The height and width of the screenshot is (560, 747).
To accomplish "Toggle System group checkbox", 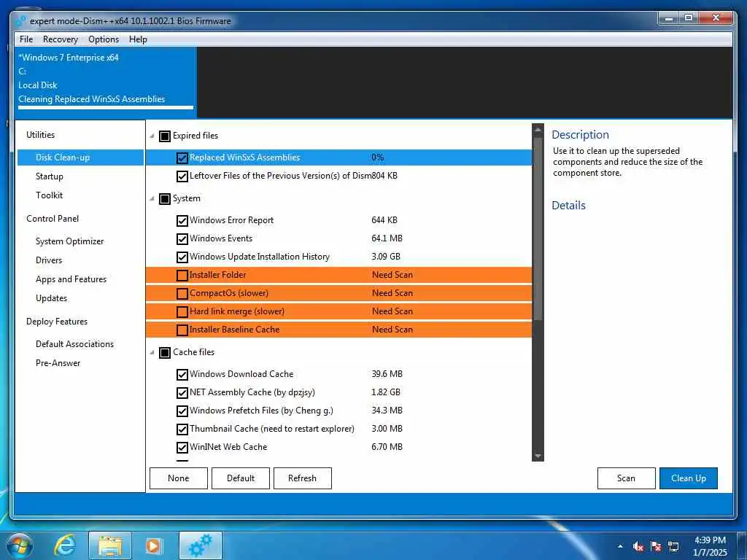I will click(x=164, y=198).
